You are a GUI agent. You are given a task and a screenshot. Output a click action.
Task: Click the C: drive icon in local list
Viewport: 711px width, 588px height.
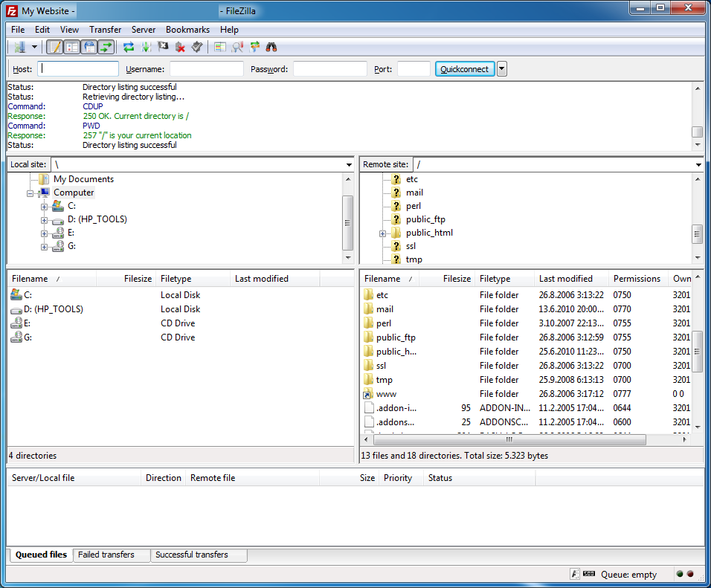(x=16, y=294)
